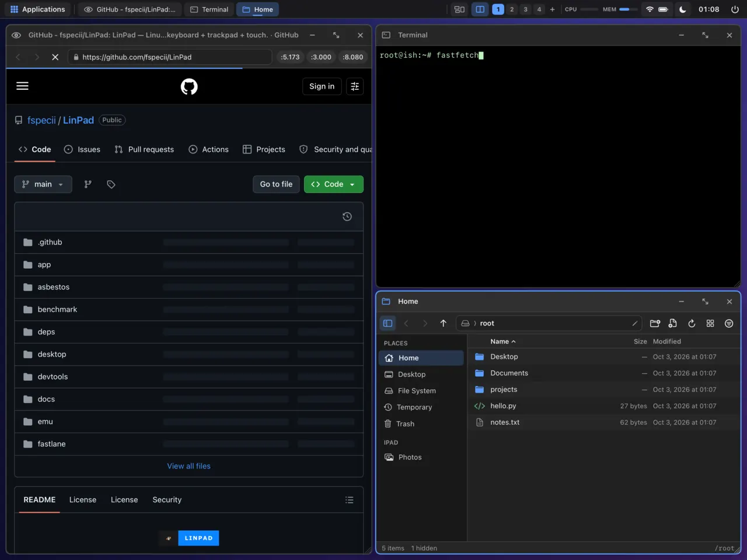
Task: Open GitHub appearance settings icon beside Sign in
Action: 355,86
